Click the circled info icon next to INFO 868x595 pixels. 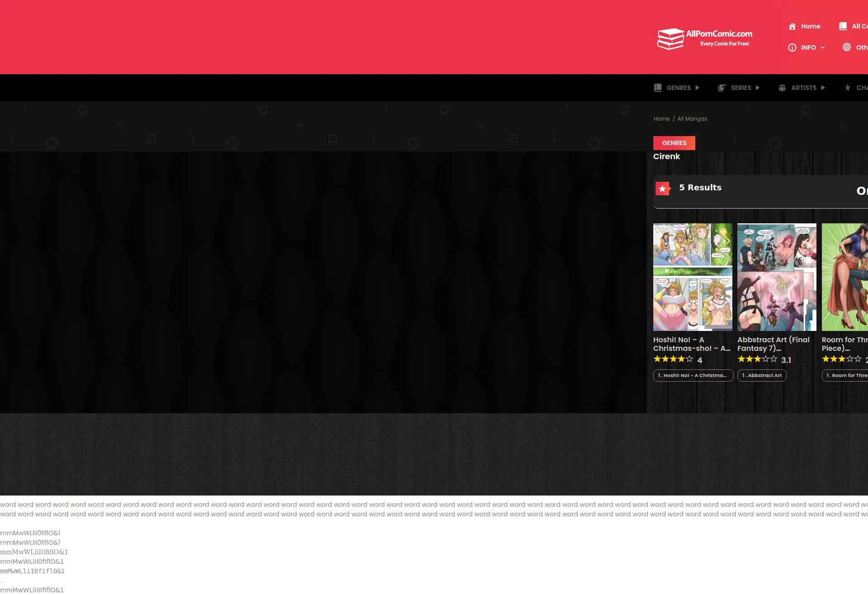(792, 47)
